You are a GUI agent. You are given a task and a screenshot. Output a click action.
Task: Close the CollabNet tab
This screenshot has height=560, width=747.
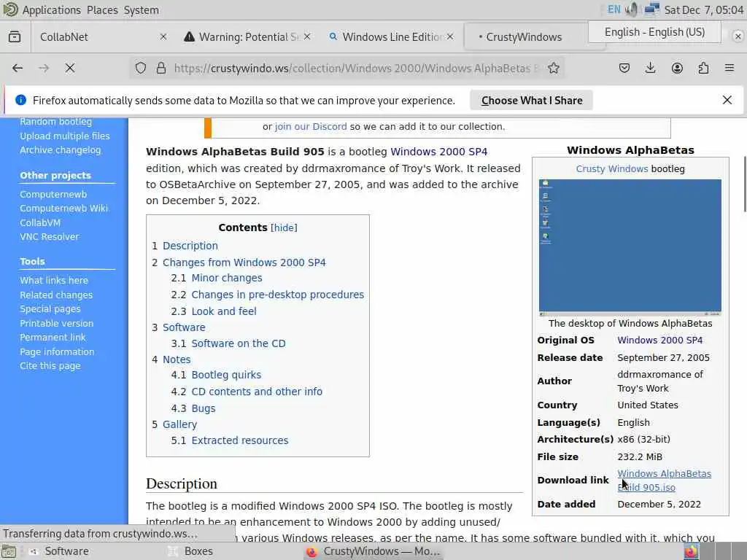[x=163, y=36]
